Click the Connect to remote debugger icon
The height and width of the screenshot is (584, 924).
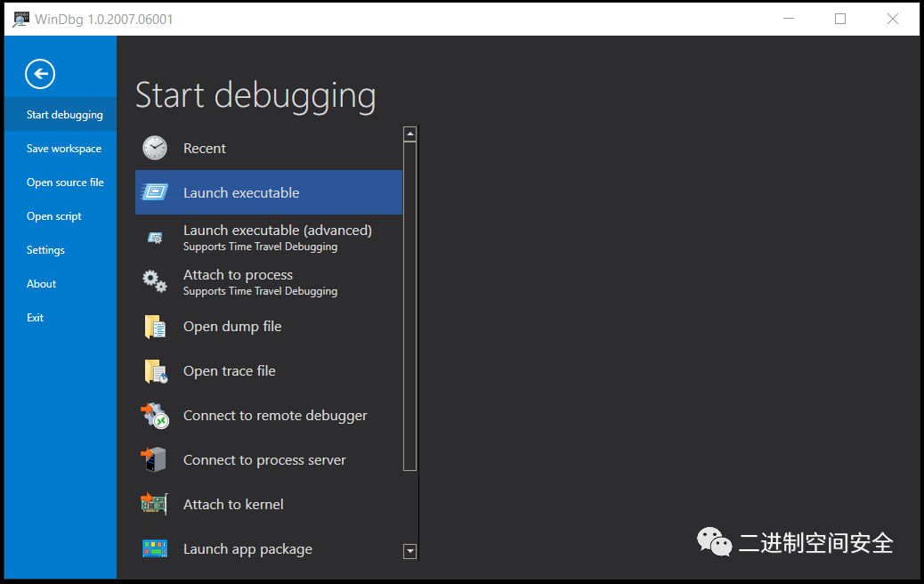point(155,416)
